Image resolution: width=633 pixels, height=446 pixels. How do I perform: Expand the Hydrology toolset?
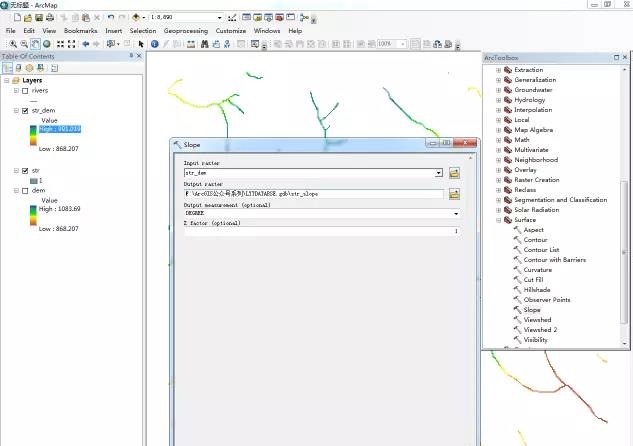pyautogui.click(x=499, y=100)
